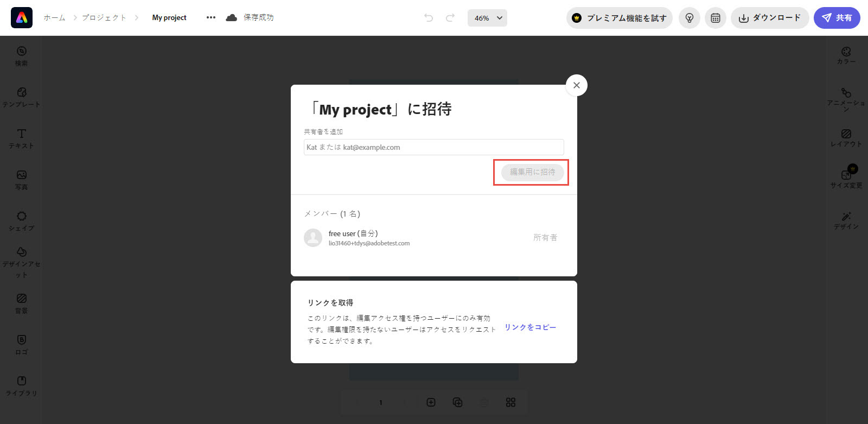Open the 写真 photos panel
Screen dimensions: 868x424
coord(21,180)
